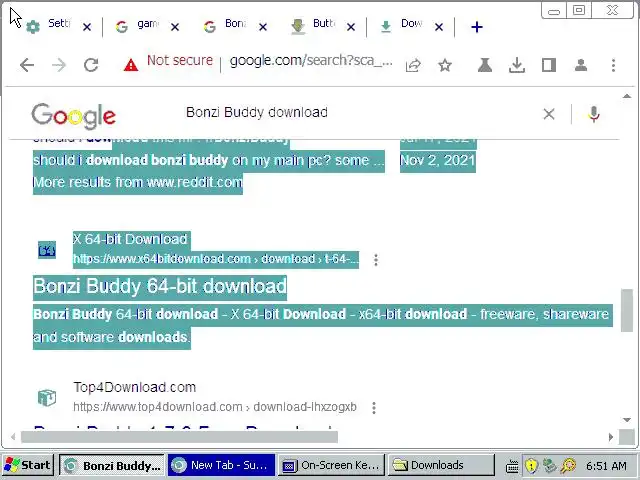
Task: Open the Chrome three-dot menu
Action: coord(613,65)
